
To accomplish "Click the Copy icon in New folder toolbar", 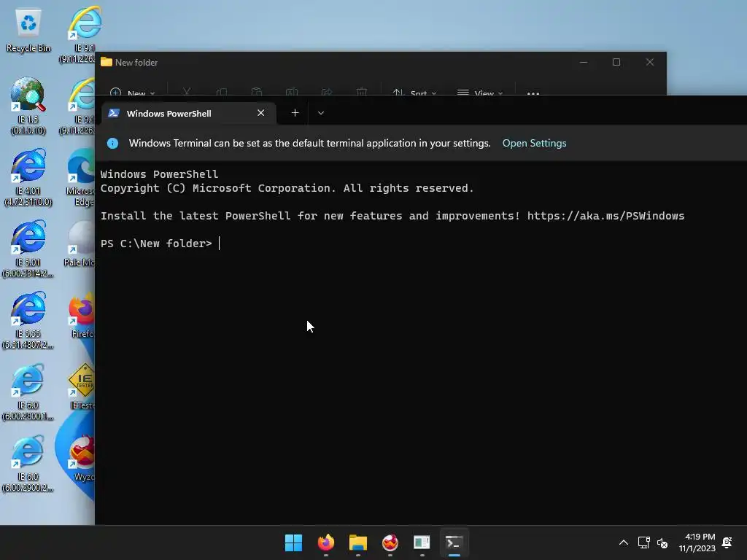I will [222, 91].
